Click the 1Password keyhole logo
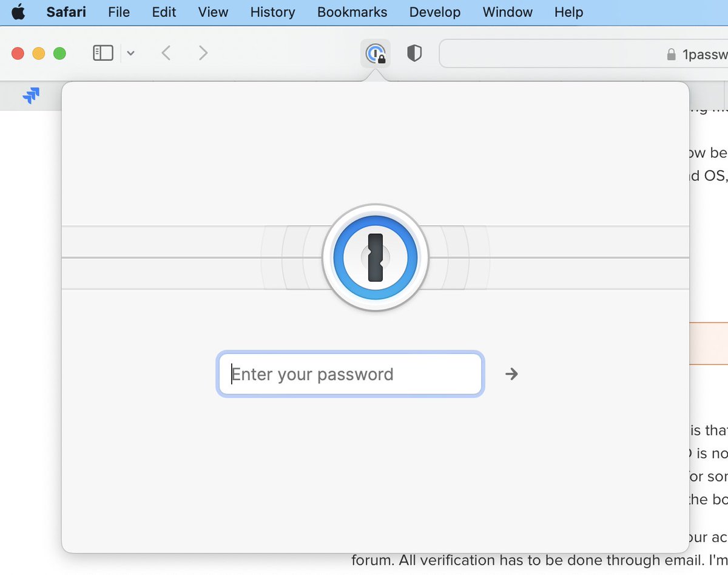The image size is (728, 575). pos(376,257)
